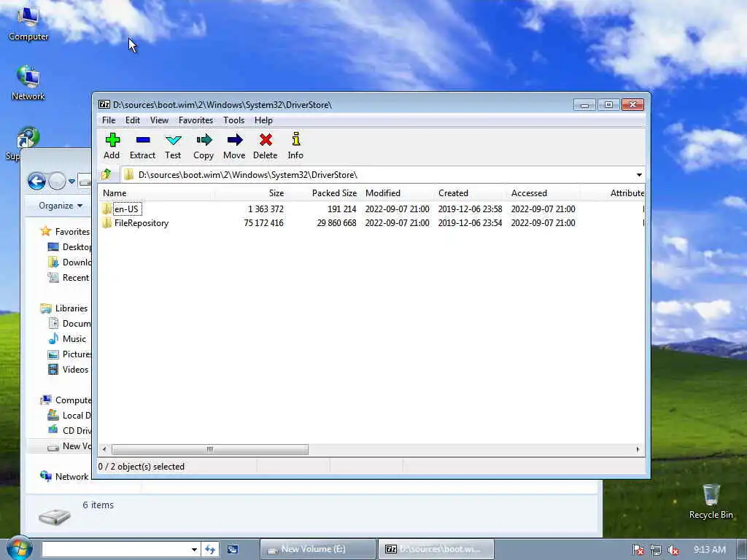Click Favorites star in Explorer sidebar

coord(46,231)
